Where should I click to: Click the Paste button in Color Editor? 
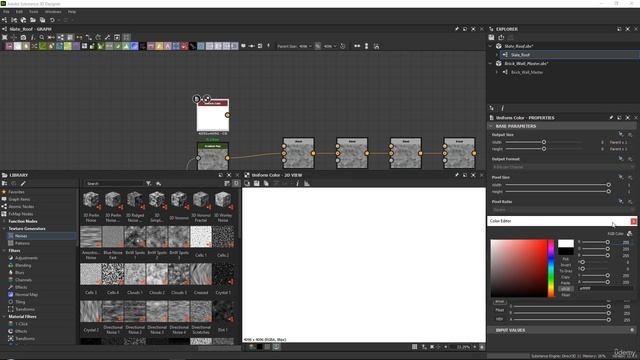pyautogui.click(x=566, y=283)
